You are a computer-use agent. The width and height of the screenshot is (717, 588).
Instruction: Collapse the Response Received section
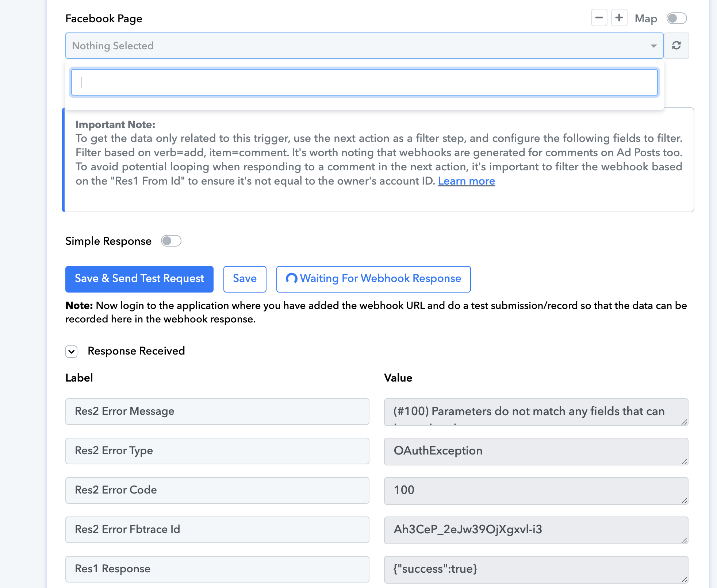[72, 352]
